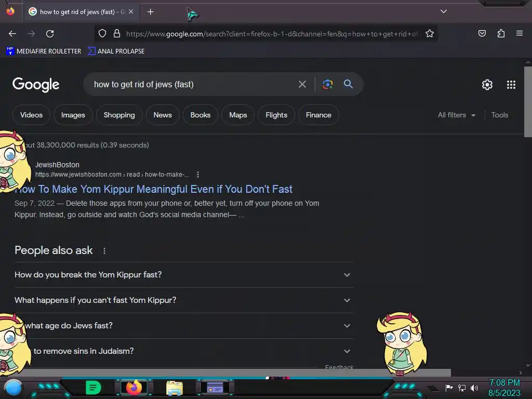Image resolution: width=532 pixels, height=399 pixels.
Task: List all open tabs
Action: tap(444, 11)
